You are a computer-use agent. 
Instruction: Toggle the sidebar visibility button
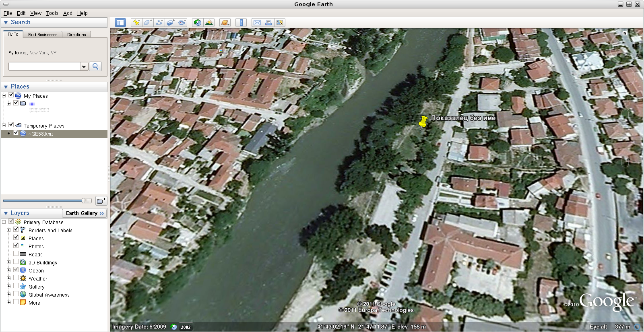click(120, 23)
